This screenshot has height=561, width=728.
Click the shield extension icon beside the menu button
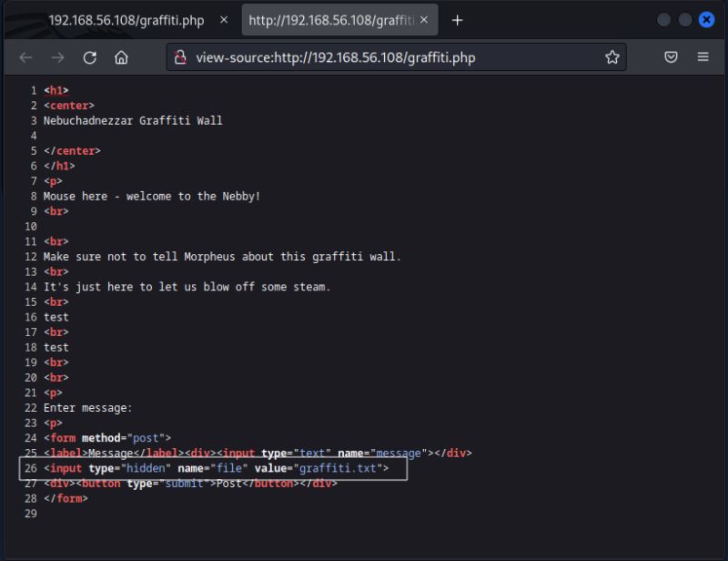(x=671, y=56)
